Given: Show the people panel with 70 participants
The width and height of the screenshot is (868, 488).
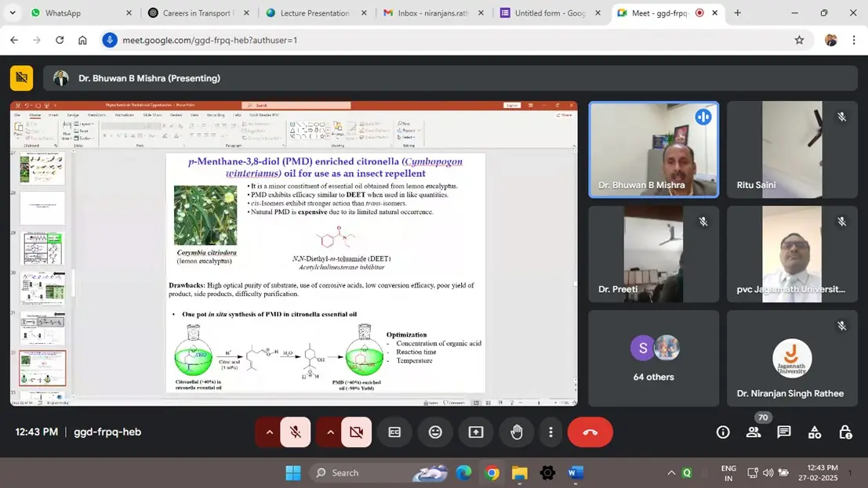Looking at the screenshot, I should 754,432.
